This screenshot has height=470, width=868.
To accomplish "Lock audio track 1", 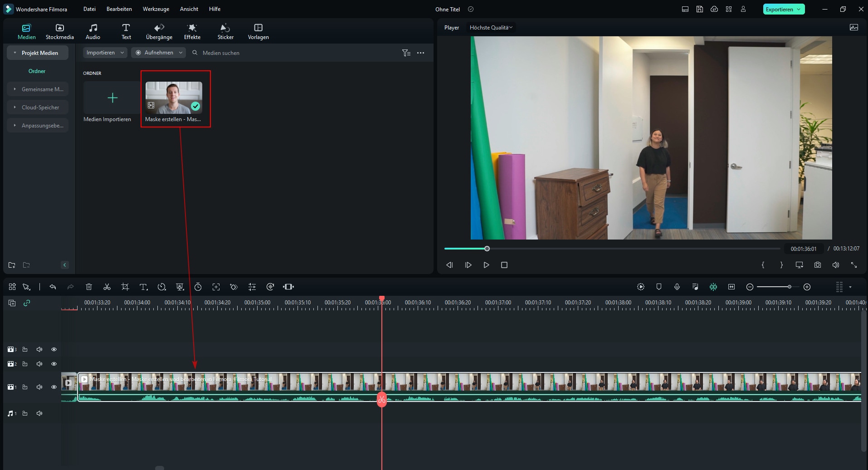I will [25, 413].
